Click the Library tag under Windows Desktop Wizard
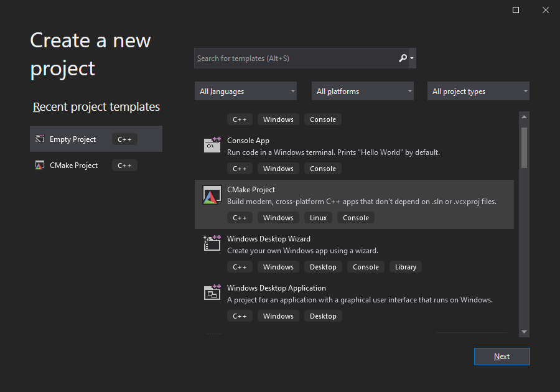 click(405, 266)
